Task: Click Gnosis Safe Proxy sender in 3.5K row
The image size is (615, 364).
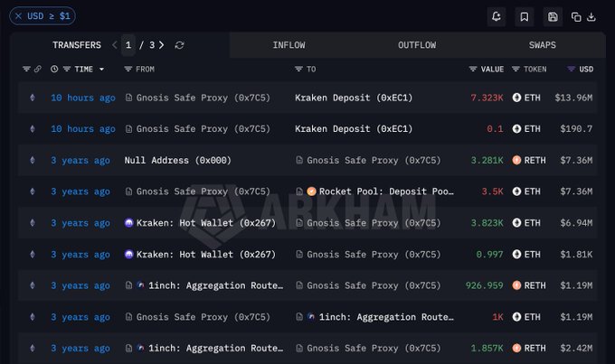Action: click(203, 191)
